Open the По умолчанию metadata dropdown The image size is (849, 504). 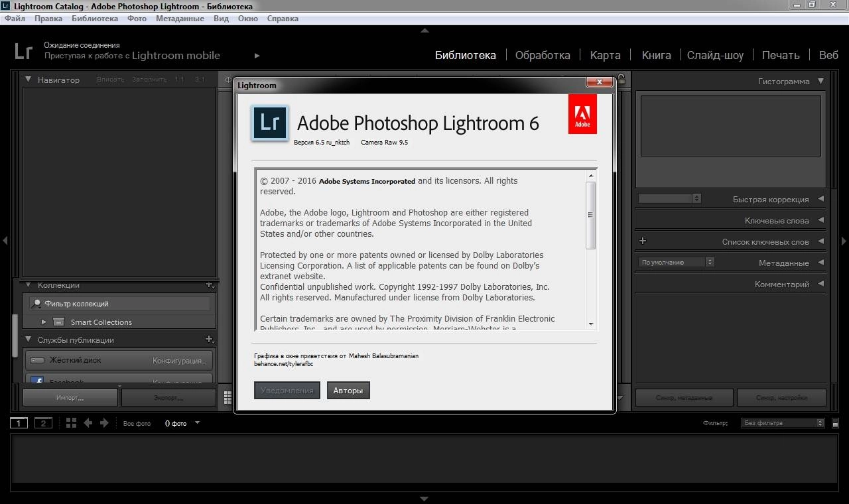click(x=677, y=262)
